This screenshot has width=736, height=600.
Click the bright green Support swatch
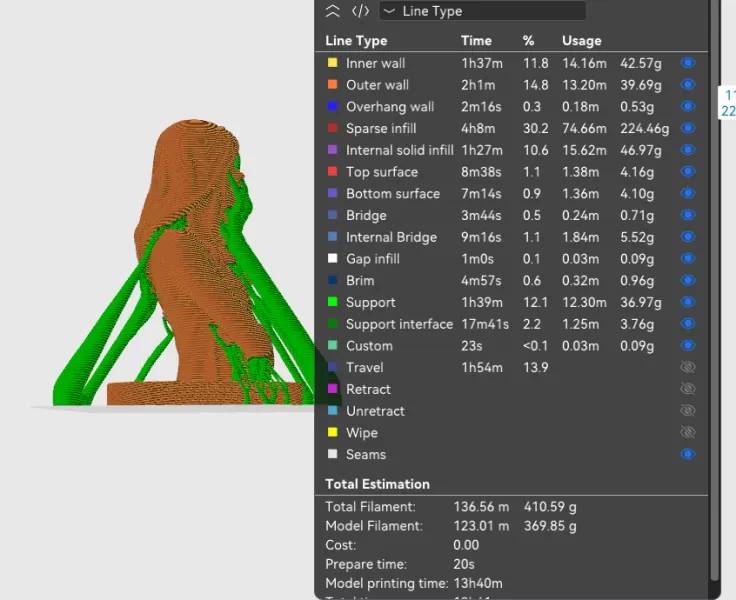(332, 302)
